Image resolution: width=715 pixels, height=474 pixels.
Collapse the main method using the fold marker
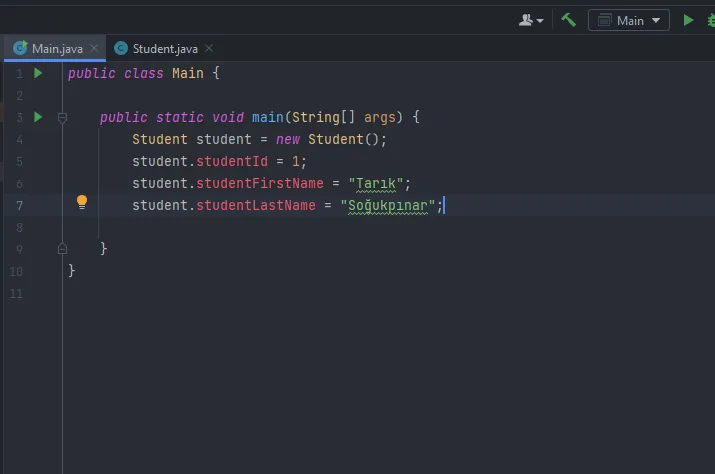pyautogui.click(x=62, y=118)
